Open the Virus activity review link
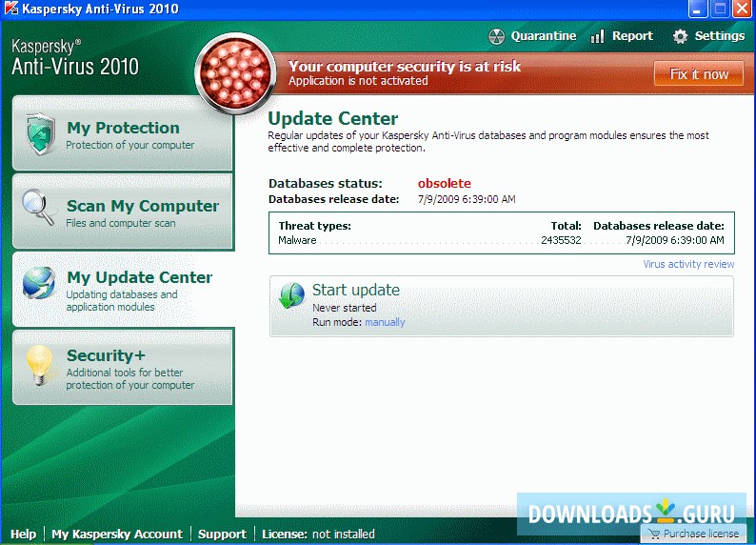The width and height of the screenshot is (756, 545). coord(688,264)
